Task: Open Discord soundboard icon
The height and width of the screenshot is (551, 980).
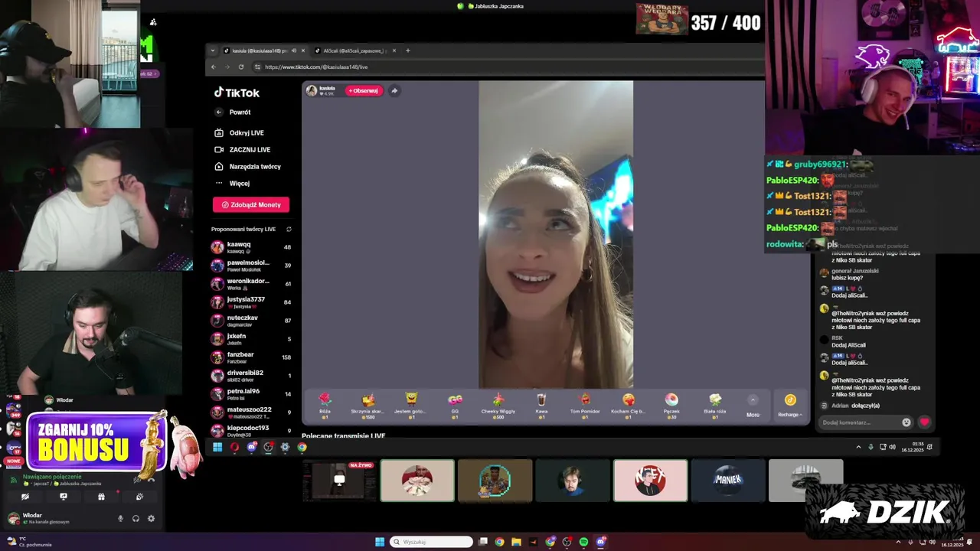Action: 139,497
